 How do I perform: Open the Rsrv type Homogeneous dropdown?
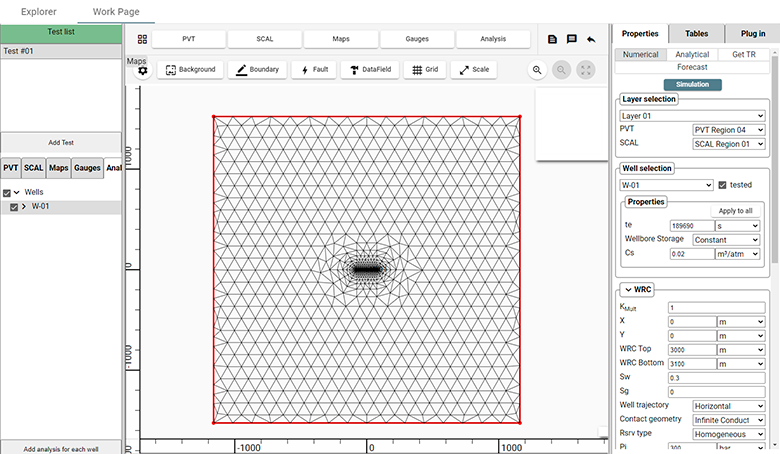[x=729, y=434]
